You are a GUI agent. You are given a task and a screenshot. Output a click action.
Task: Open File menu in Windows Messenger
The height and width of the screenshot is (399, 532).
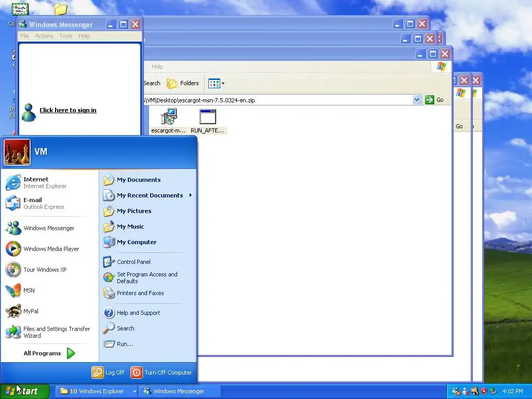coord(24,36)
